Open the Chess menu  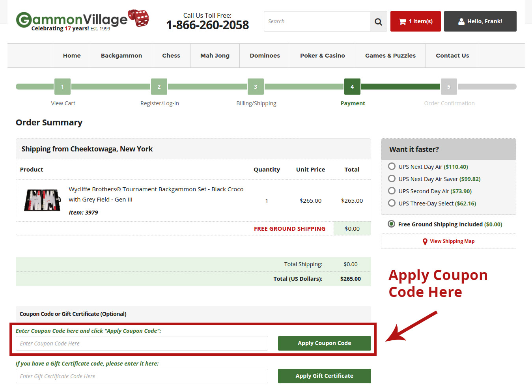171,56
